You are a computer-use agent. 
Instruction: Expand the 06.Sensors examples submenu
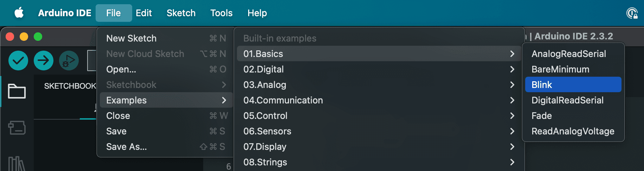379,131
